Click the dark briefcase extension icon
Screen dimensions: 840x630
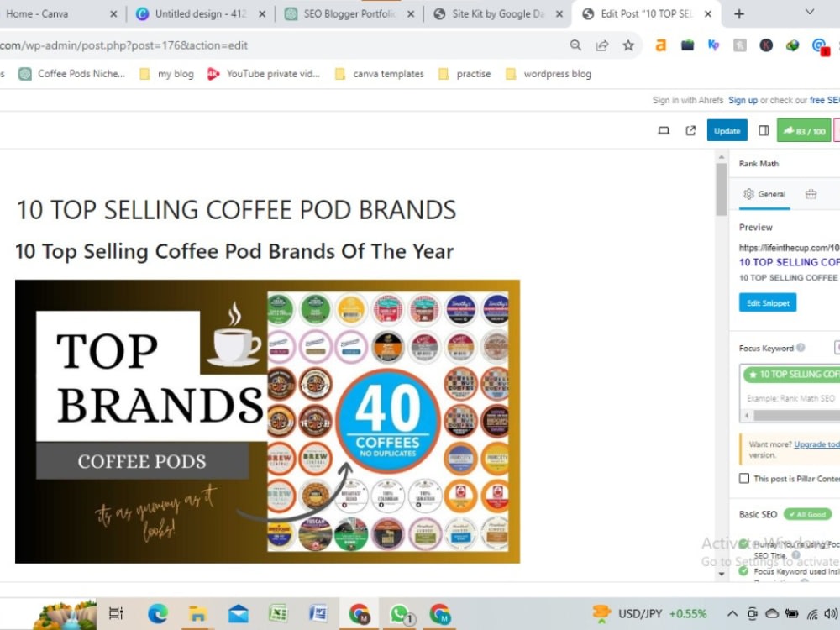point(687,45)
